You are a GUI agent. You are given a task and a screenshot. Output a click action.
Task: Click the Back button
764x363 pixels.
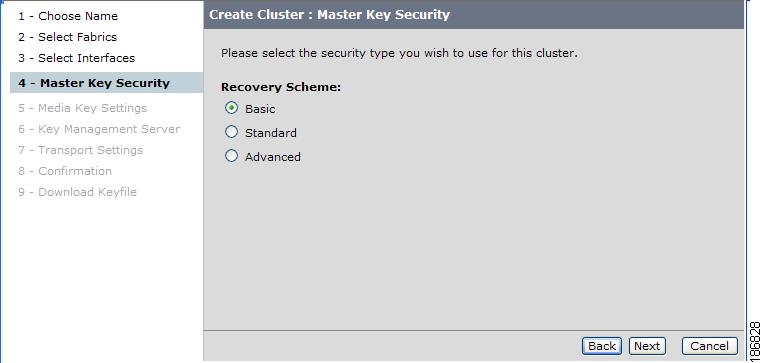(x=602, y=346)
